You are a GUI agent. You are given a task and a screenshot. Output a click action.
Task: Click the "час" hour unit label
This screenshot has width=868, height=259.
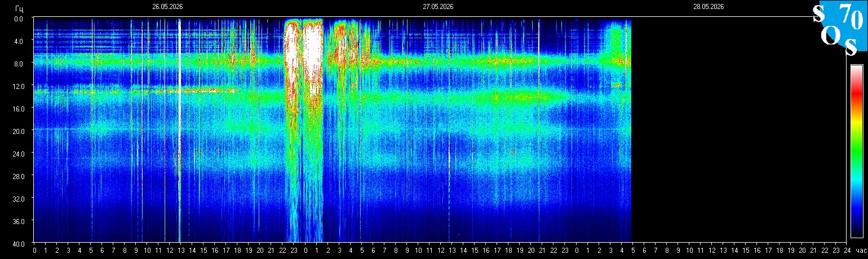[x=861, y=251]
